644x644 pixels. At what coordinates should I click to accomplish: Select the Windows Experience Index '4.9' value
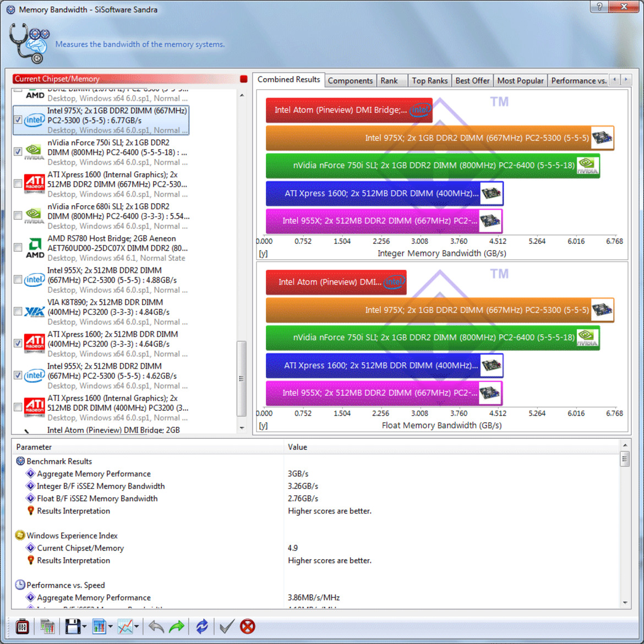pos(293,548)
